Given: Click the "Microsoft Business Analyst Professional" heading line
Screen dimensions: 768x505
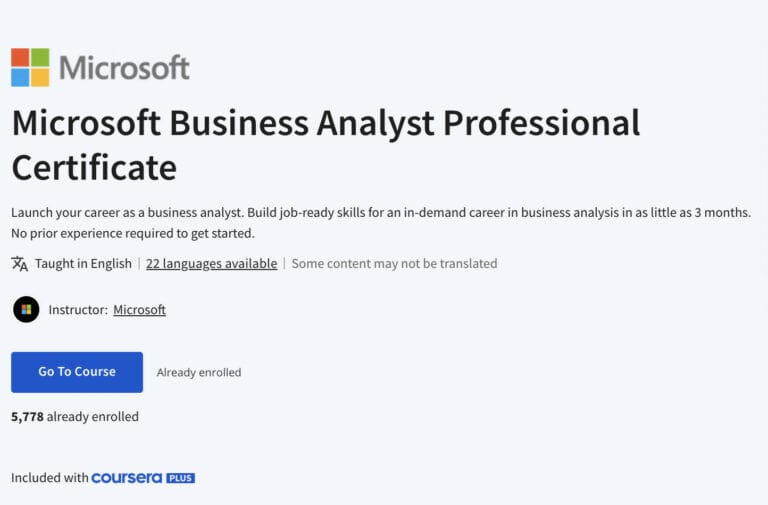Looking at the screenshot, I should 325,123.
